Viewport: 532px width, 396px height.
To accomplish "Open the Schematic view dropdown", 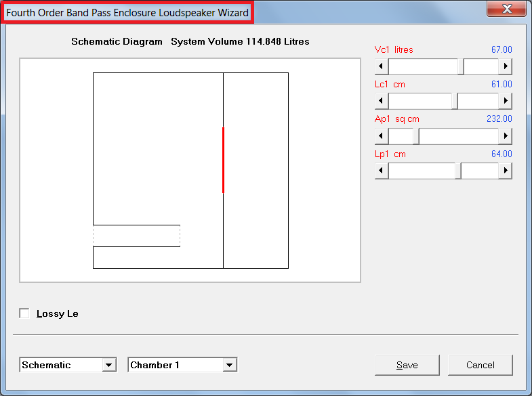I will (108, 365).
